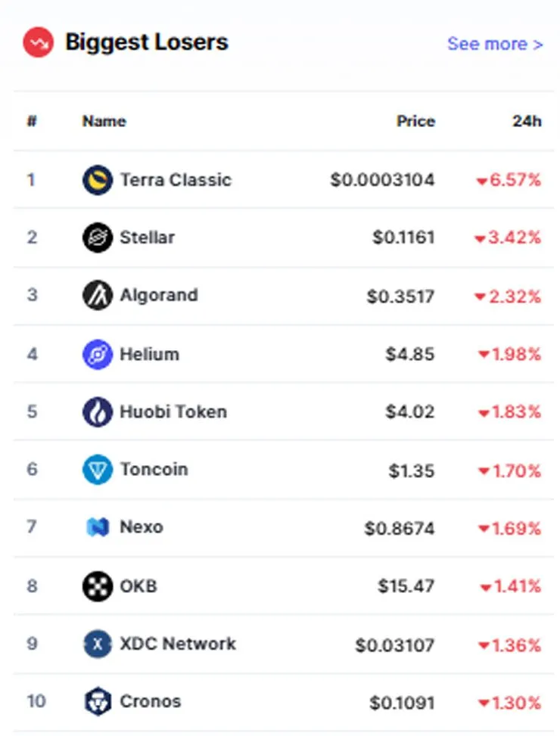Click the XDC Network icon
Viewport: 560px width, 736px height.
pyautogui.click(x=98, y=644)
